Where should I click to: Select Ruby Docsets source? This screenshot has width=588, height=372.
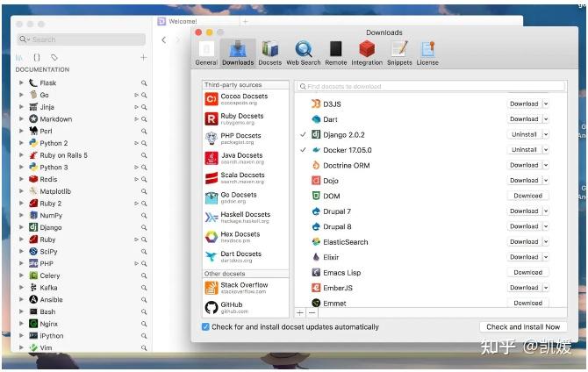click(246, 118)
